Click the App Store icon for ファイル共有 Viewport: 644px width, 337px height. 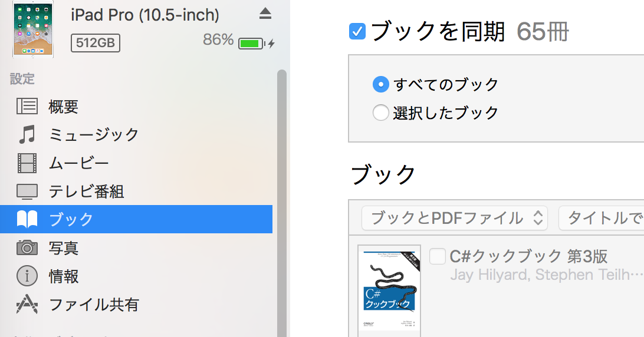tap(27, 304)
